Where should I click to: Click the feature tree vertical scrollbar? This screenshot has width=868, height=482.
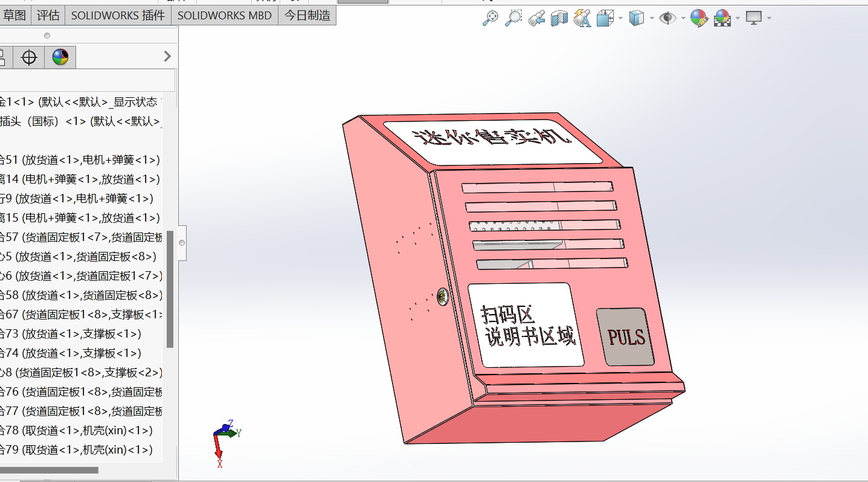pos(170,289)
